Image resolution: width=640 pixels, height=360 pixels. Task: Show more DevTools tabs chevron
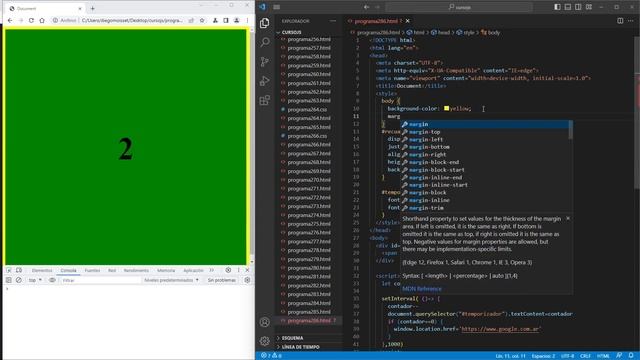pos(211,270)
